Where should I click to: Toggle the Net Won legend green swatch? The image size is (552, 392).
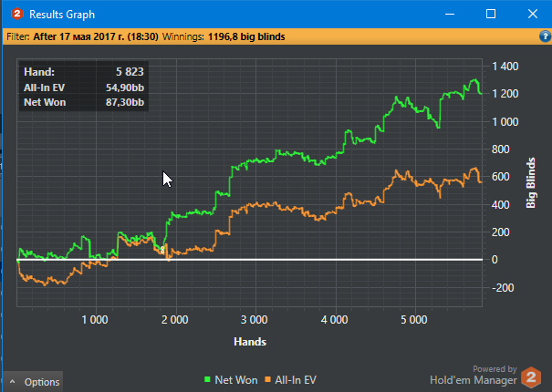pyautogui.click(x=207, y=379)
